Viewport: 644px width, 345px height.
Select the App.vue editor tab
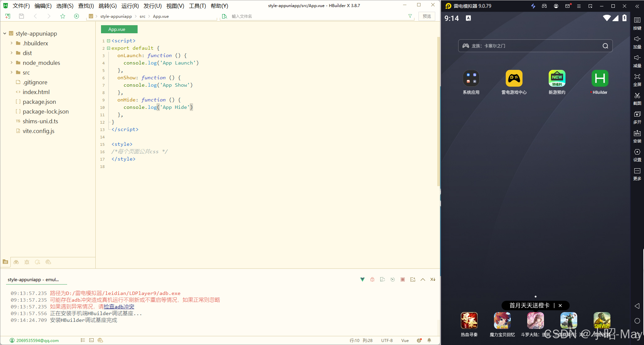tap(119, 29)
